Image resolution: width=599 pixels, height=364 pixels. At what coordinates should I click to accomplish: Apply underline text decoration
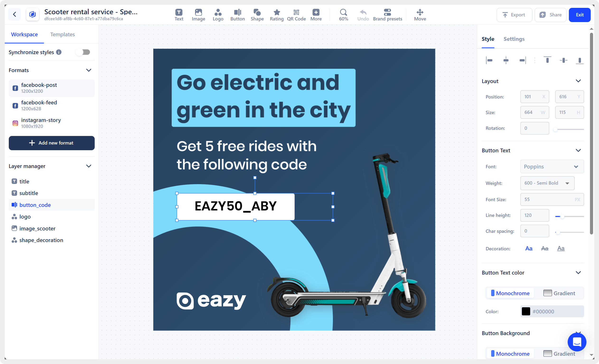point(561,248)
